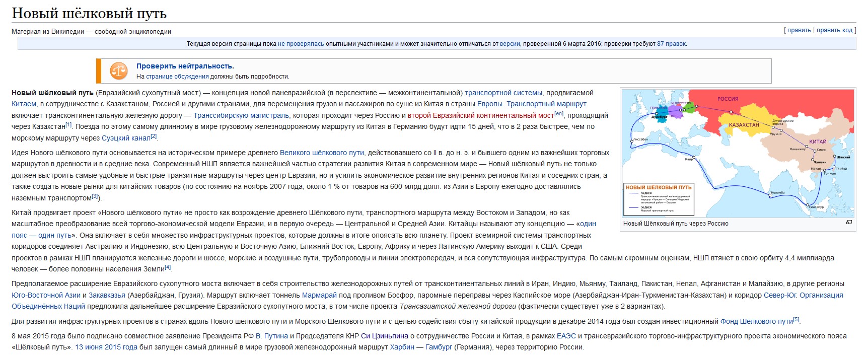Click the '[en]' superscript link
Viewport: 868px width, 355px height.
point(559,113)
